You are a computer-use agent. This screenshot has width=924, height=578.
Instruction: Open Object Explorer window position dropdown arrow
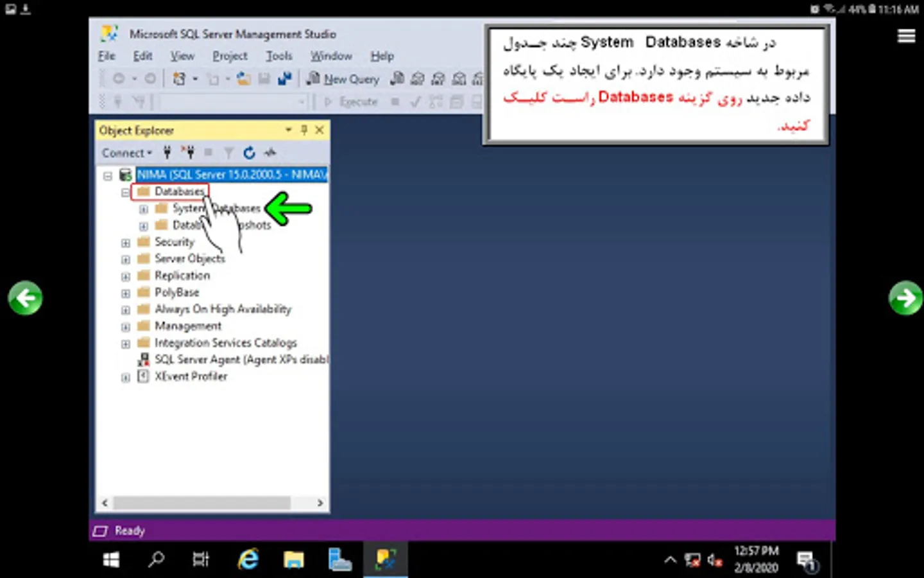[288, 130]
